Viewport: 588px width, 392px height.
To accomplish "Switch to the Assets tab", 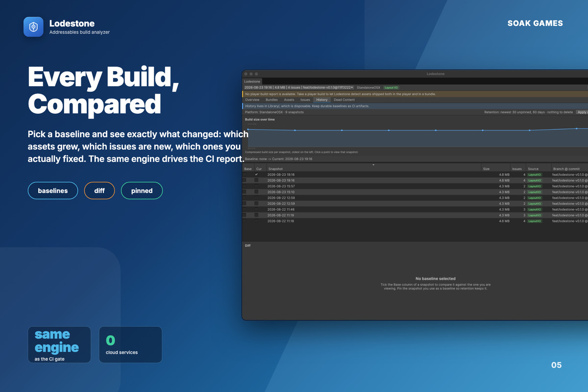I will (289, 99).
